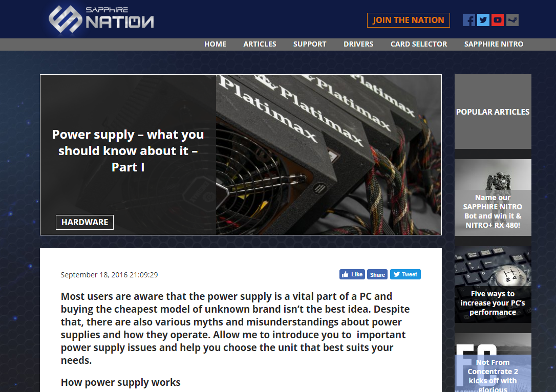This screenshot has width=556, height=392.
Task: Open the Facebook icon in header
Action: 468,20
